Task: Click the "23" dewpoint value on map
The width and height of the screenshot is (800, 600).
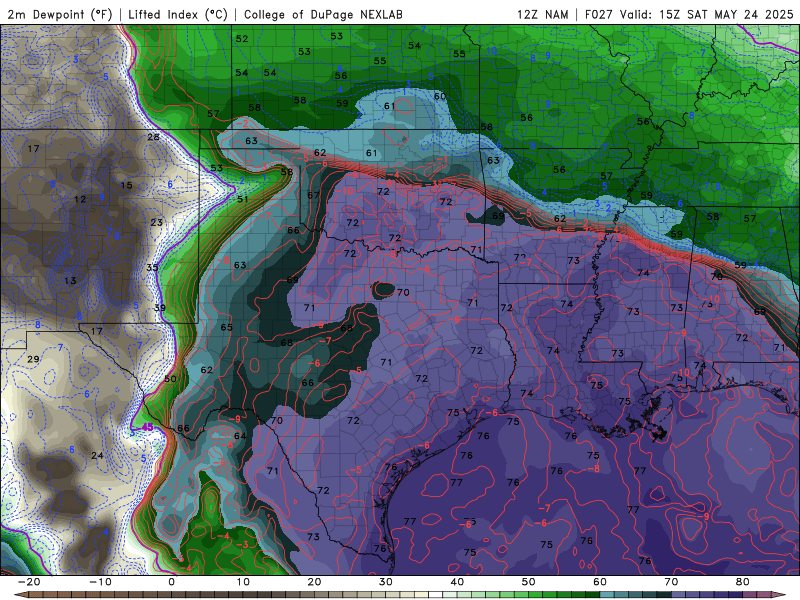Action: point(157,222)
